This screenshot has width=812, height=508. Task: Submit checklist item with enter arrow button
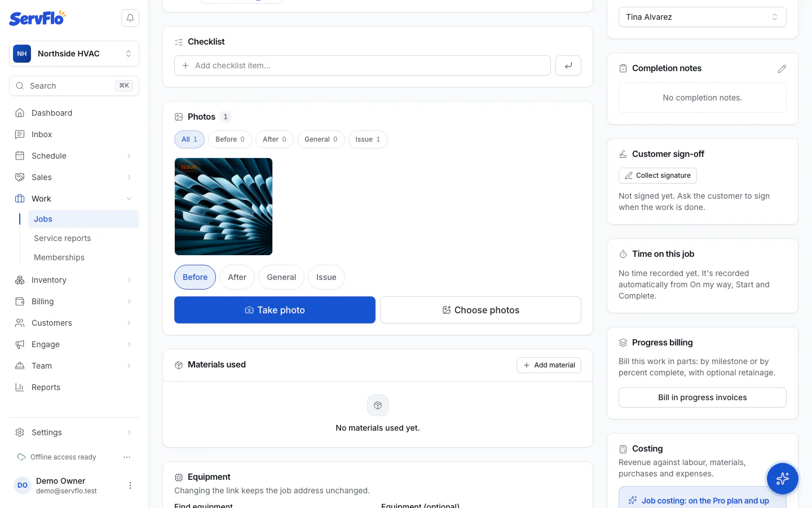pyautogui.click(x=568, y=65)
